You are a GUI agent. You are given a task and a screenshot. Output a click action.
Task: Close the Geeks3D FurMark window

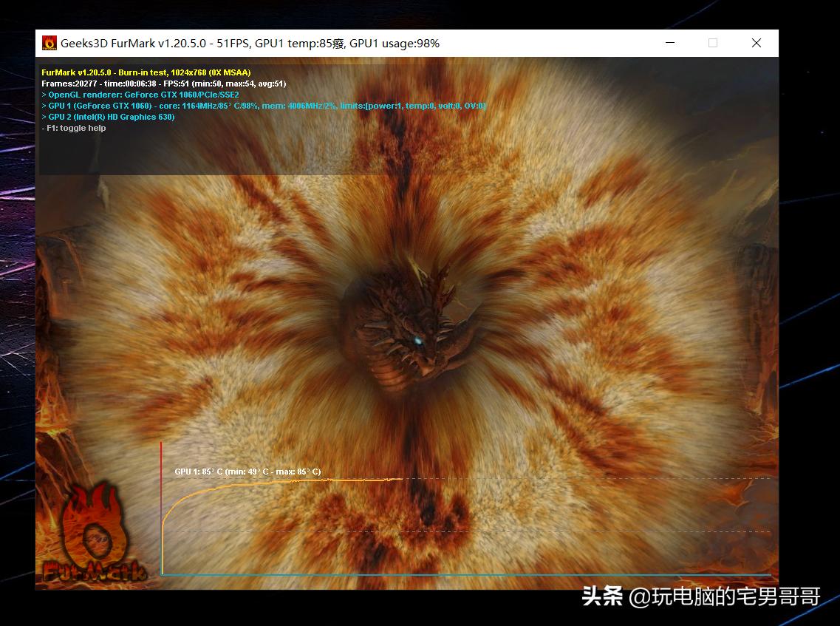(x=756, y=43)
